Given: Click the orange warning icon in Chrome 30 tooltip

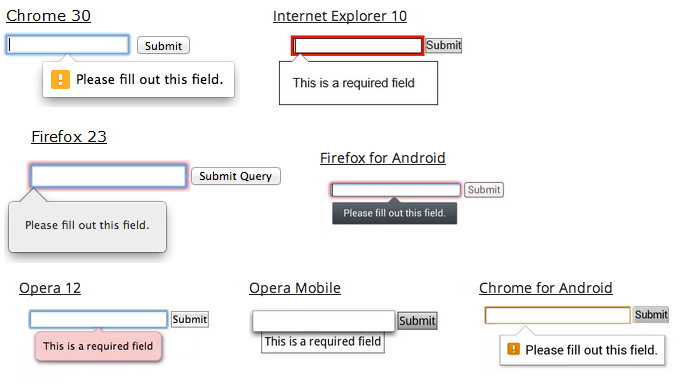Looking at the screenshot, I should (60, 79).
